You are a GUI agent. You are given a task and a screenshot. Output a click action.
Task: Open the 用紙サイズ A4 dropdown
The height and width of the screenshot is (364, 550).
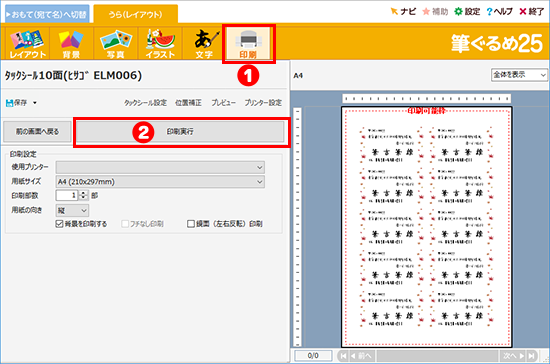tap(160, 182)
